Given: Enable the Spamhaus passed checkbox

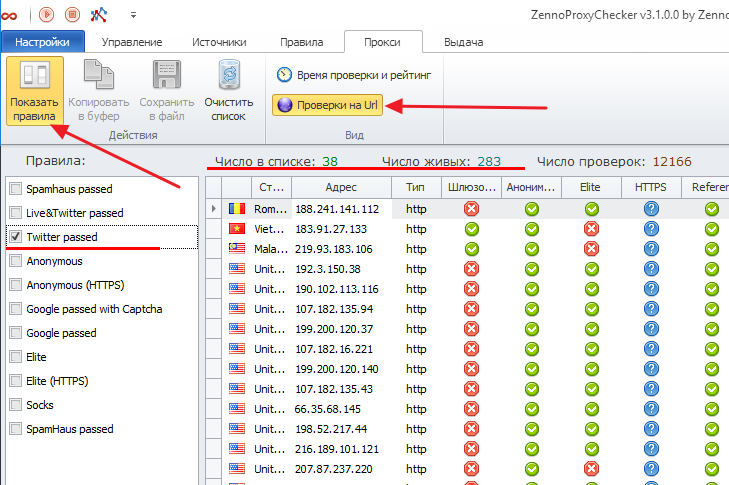Looking at the screenshot, I should (x=15, y=189).
